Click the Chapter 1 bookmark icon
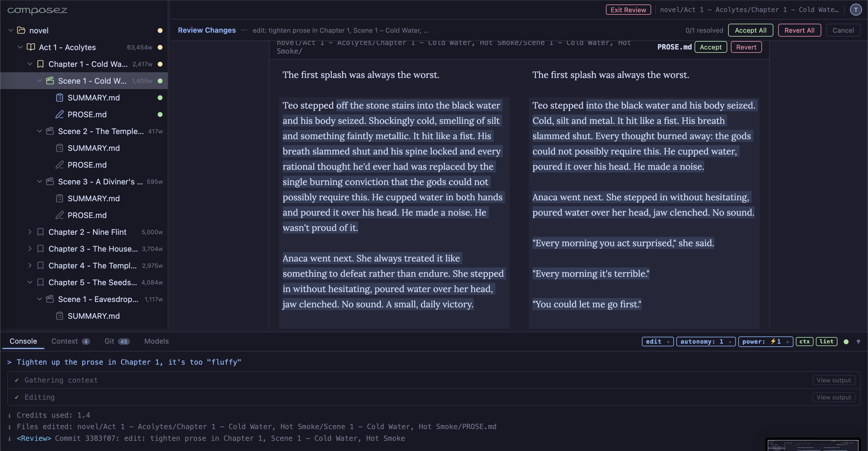Screen dimensions: 868x451 click(40, 64)
